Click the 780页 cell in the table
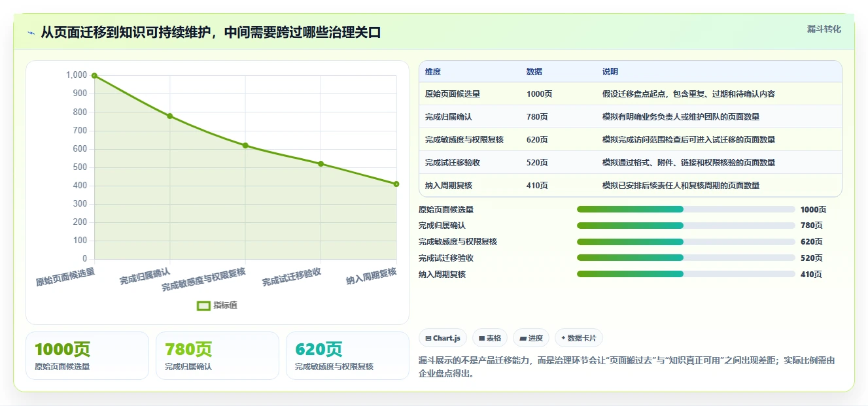Screen dimensions: 868x406 point(538,117)
